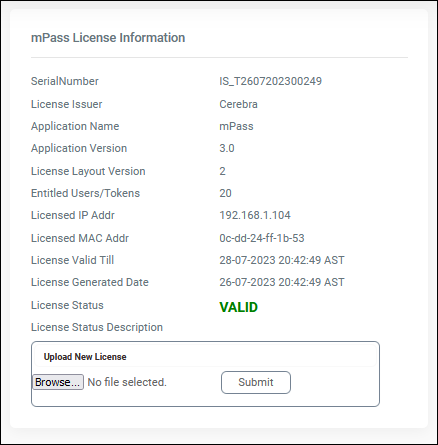Click the Entitled Users/Tokens value 20
This screenshot has height=445, width=438.
coord(225,193)
